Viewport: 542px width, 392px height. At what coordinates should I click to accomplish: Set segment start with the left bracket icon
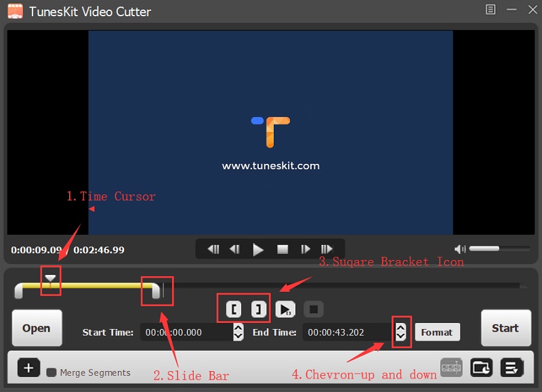point(234,309)
